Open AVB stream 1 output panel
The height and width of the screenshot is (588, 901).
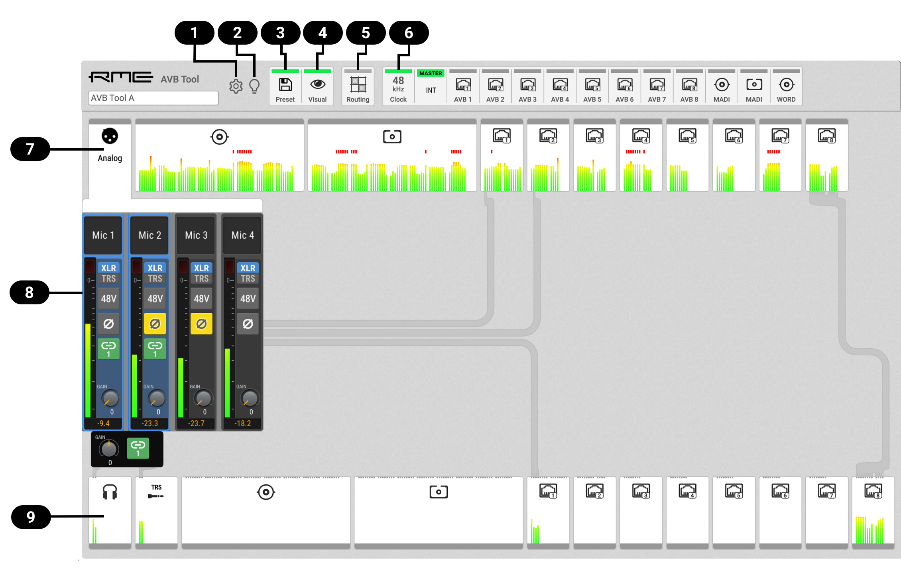548,513
